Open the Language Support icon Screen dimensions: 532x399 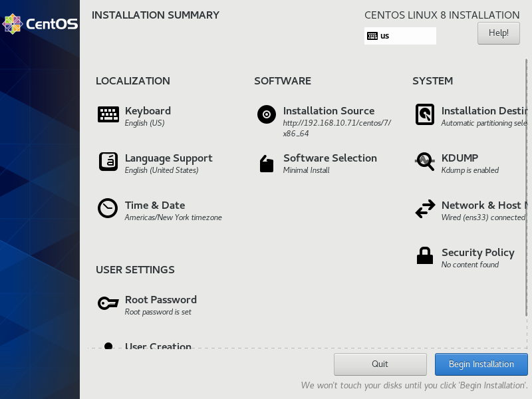108,162
